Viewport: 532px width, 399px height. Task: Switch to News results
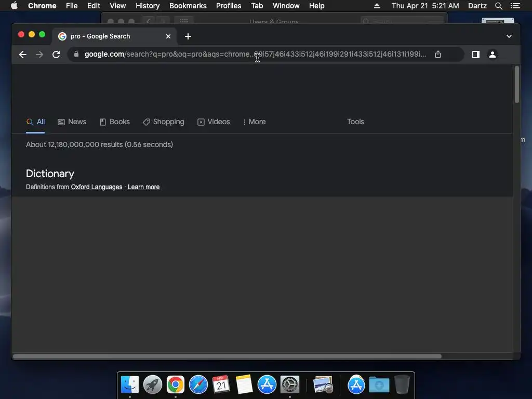coord(72,122)
